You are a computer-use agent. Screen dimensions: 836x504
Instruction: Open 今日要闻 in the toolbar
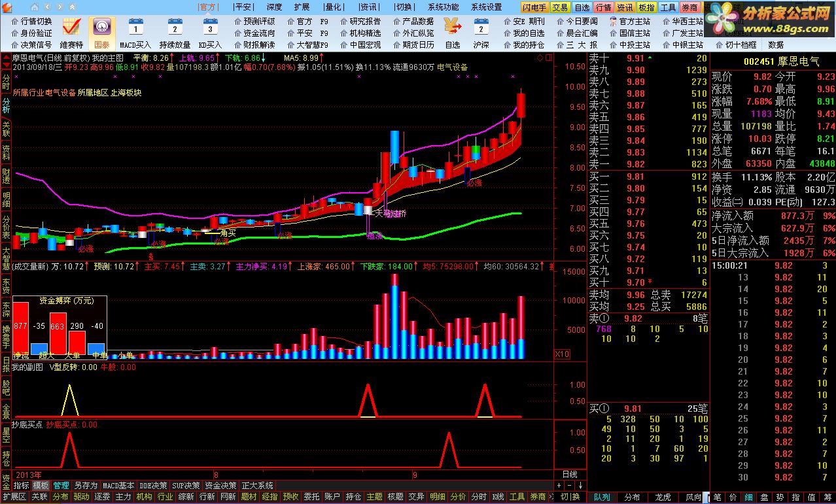pyautogui.click(x=577, y=21)
